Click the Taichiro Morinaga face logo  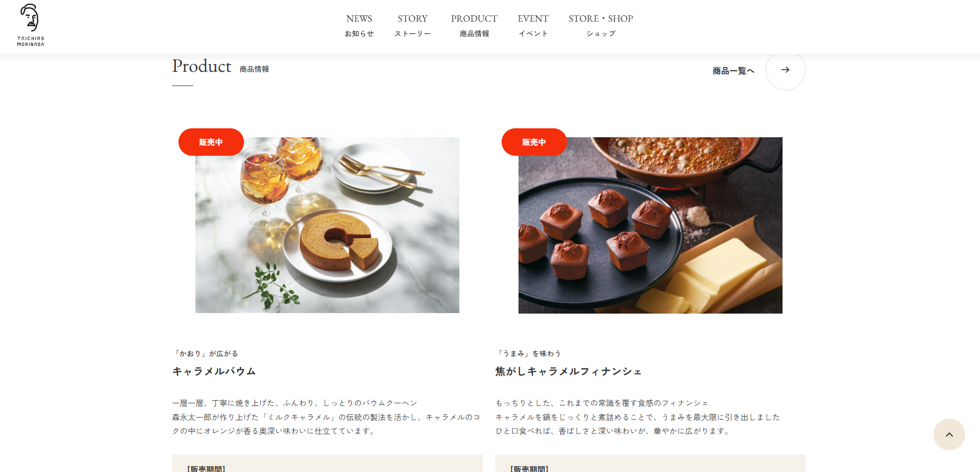coord(31,25)
